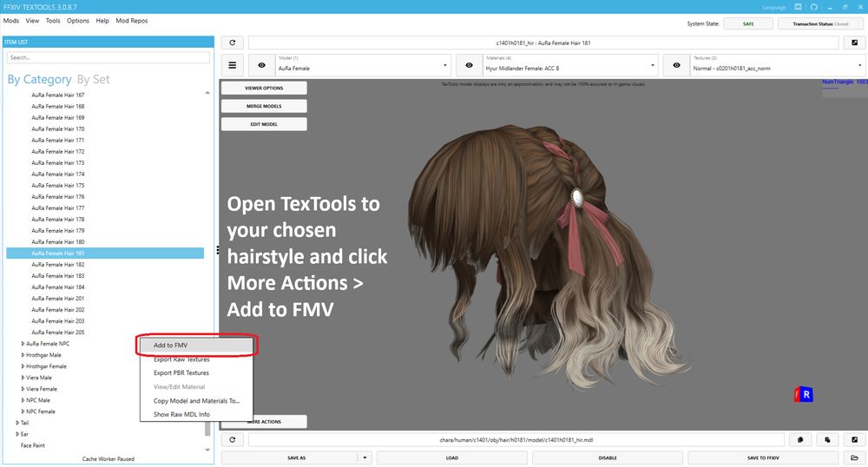Click the mdl file path text field

516,440
